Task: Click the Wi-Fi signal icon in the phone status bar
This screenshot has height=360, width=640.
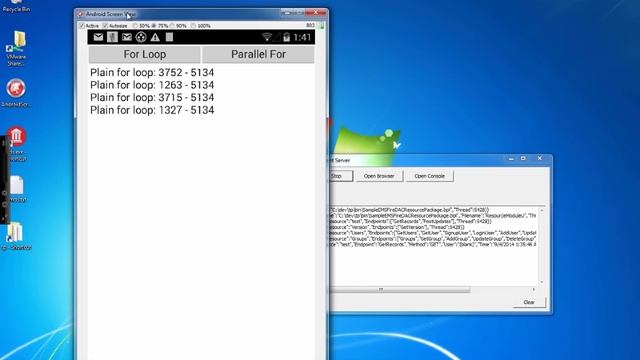Action: (267, 37)
